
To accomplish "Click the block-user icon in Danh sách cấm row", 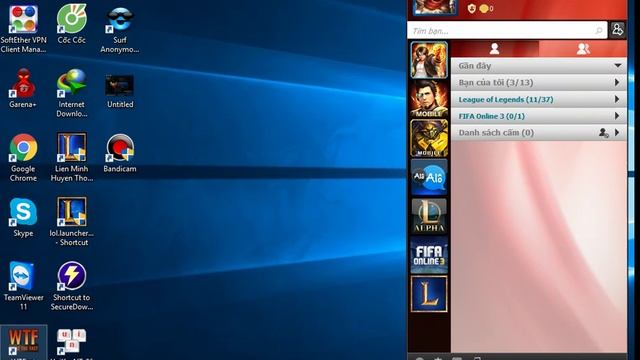I will coord(603,133).
